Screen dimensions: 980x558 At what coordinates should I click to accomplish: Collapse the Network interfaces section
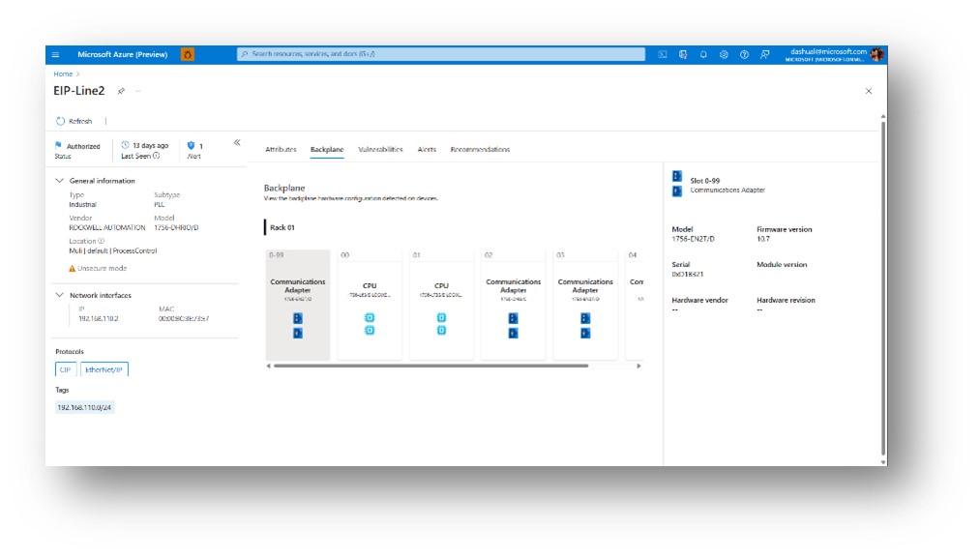[x=58, y=295]
